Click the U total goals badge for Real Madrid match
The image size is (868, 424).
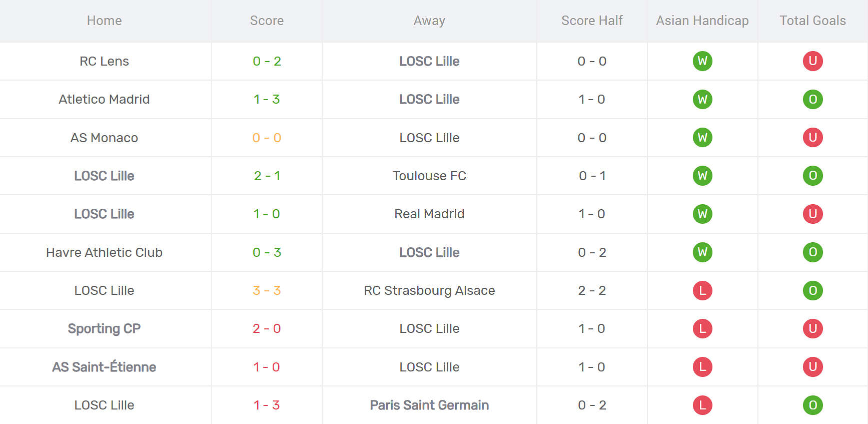(x=812, y=214)
